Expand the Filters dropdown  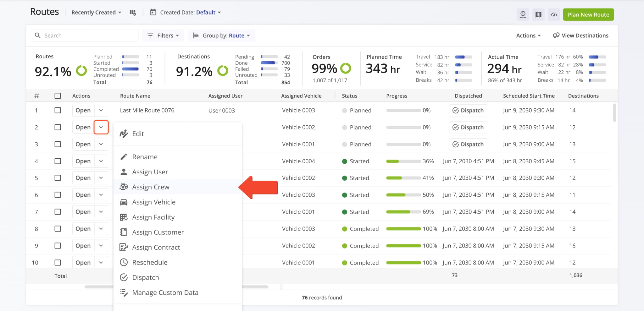tap(163, 35)
